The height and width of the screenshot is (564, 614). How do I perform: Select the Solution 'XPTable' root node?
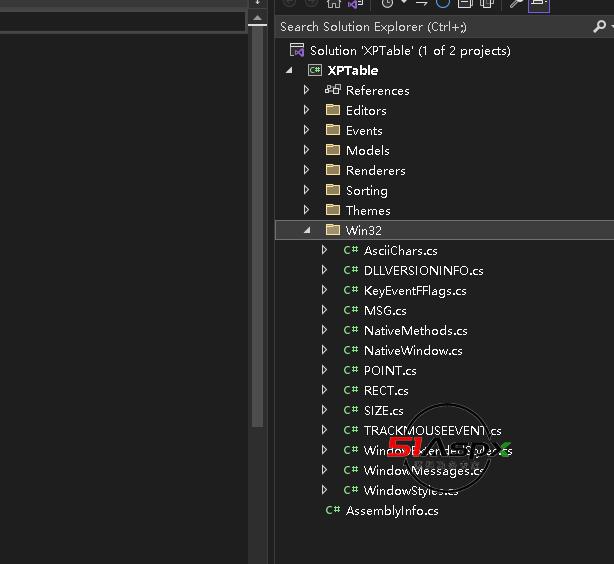point(410,51)
